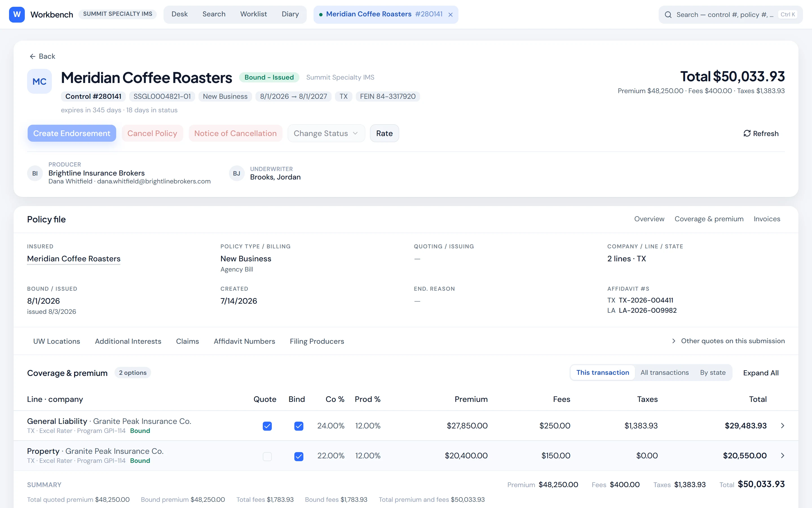Open Claims tab
The width and height of the screenshot is (812, 508).
coord(187,341)
